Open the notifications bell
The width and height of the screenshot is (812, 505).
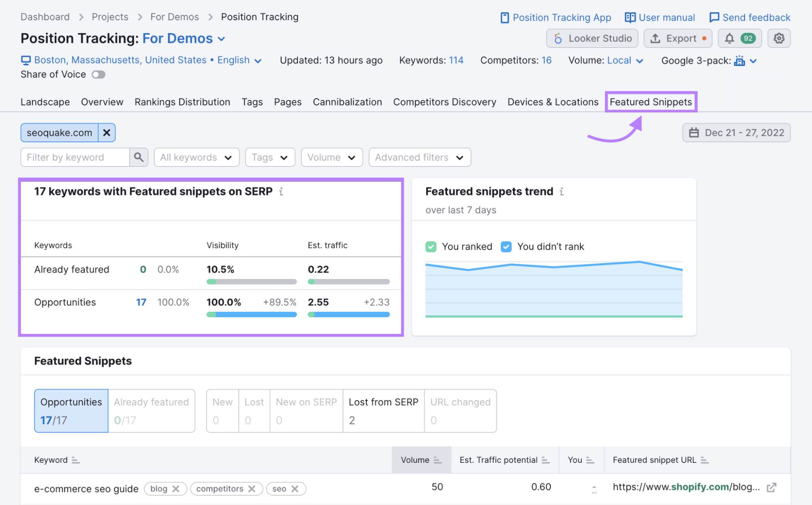(729, 39)
